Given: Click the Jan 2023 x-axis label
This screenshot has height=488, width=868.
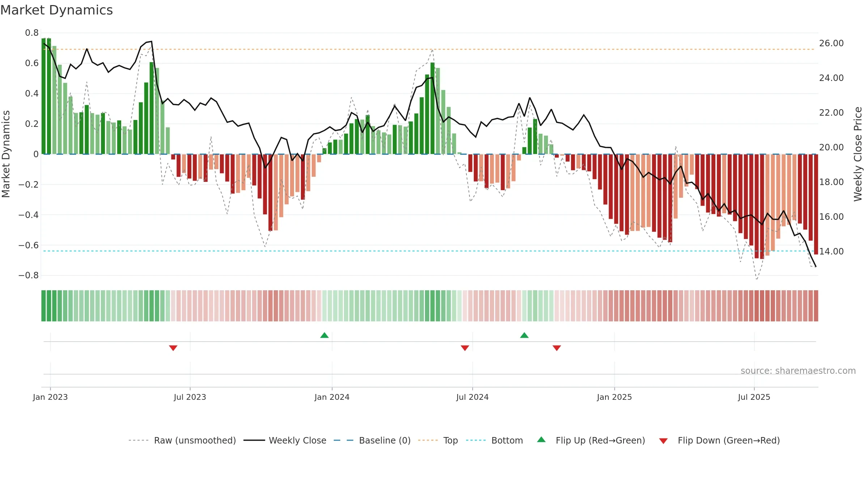Looking at the screenshot, I should tap(50, 397).
